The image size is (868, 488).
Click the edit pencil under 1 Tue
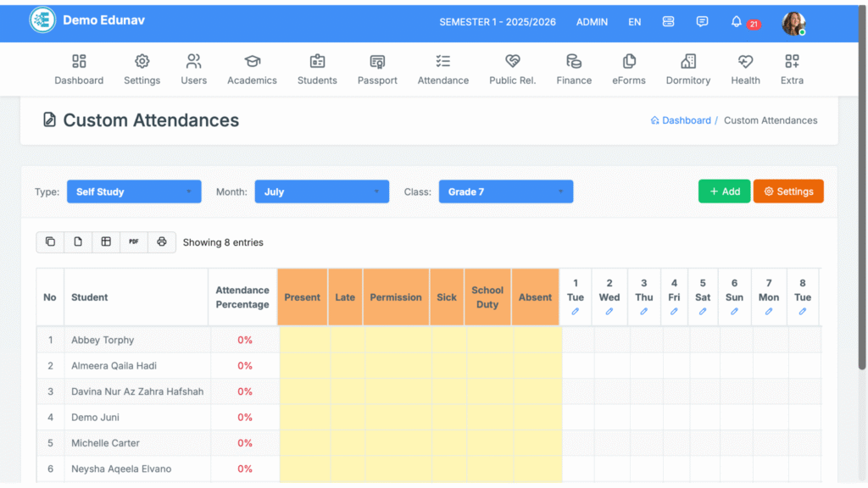tap(576, 312)
